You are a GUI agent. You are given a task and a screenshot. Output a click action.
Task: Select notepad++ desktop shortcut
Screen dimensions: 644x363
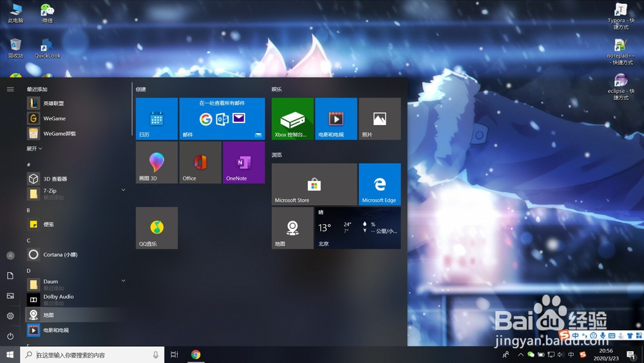[621, 52]
